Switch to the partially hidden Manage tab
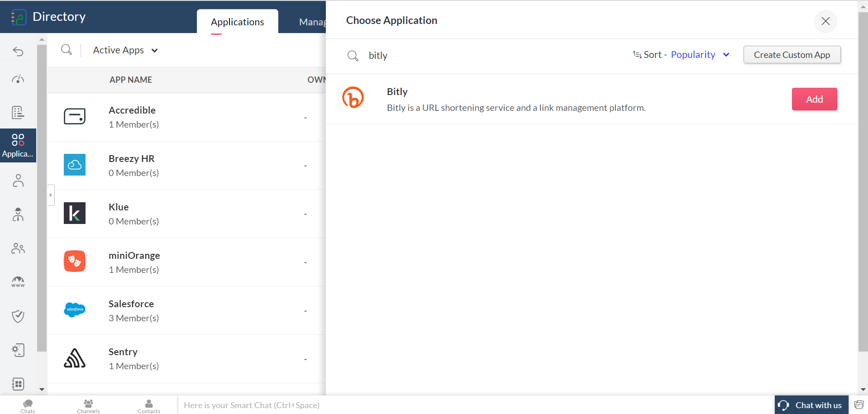 [x=312, y=22]
